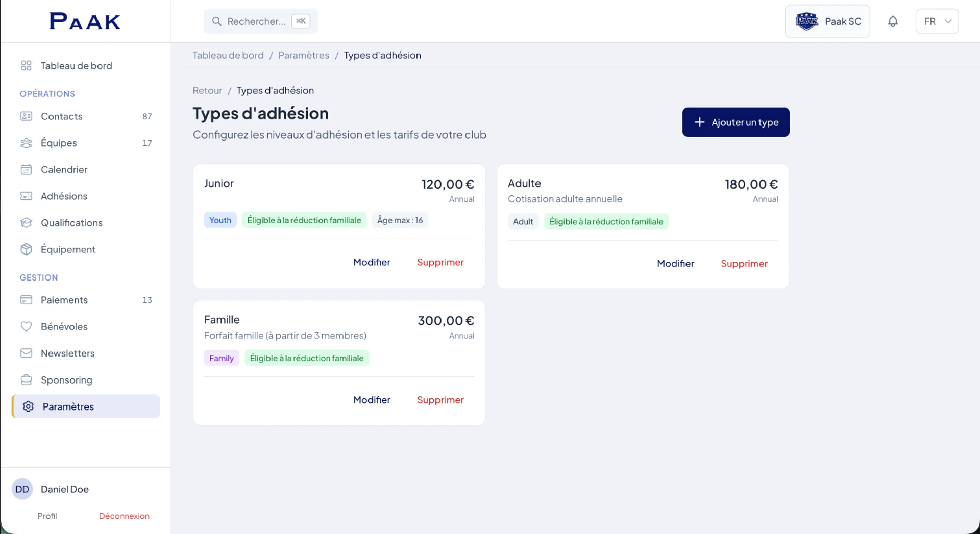
Task: Click Paramètres breadcrumb
Action: (x=304, y=55)
